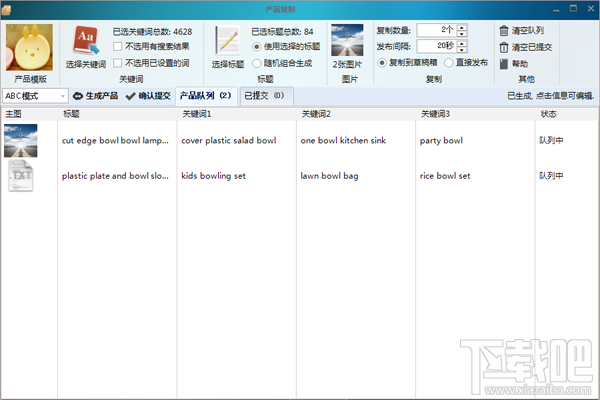The image size is (600, 400).
Task: Select 使用选择的标题 radio option
Action: [256, 47]
